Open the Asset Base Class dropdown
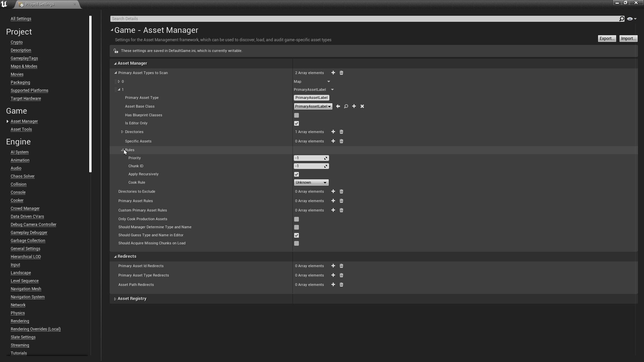 pyautogui.click(x=313, y=106)
